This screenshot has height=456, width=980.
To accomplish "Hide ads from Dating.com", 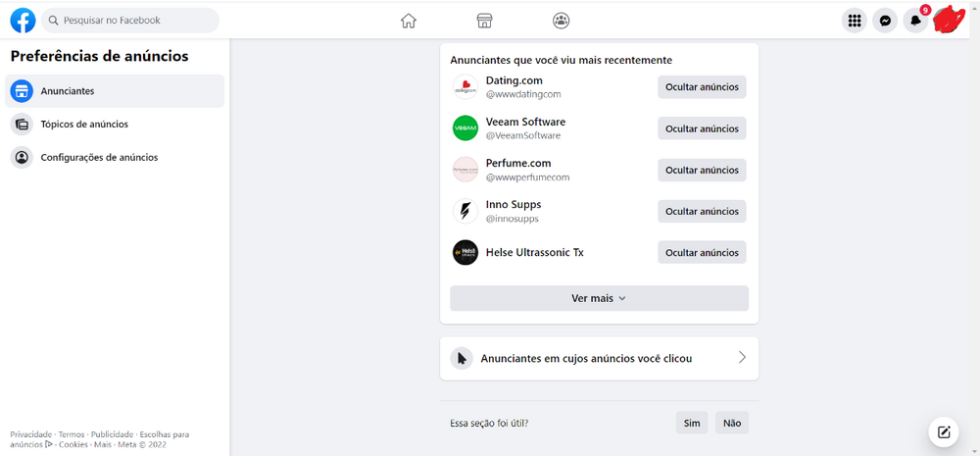I will pos(702,87).
